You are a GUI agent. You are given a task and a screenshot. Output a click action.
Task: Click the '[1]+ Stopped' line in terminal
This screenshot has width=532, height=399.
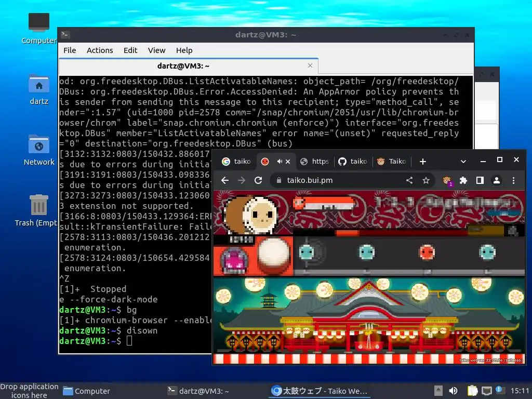point(93,289)
